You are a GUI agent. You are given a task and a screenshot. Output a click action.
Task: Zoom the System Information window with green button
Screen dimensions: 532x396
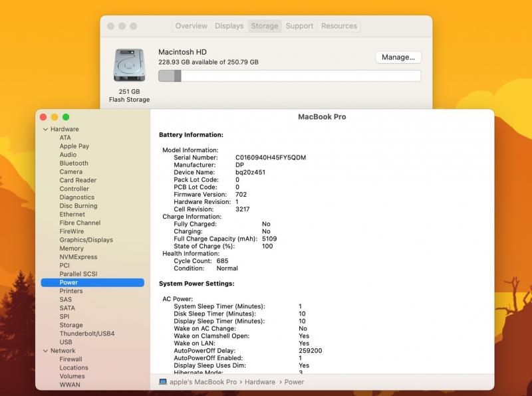tap(66, 117)
